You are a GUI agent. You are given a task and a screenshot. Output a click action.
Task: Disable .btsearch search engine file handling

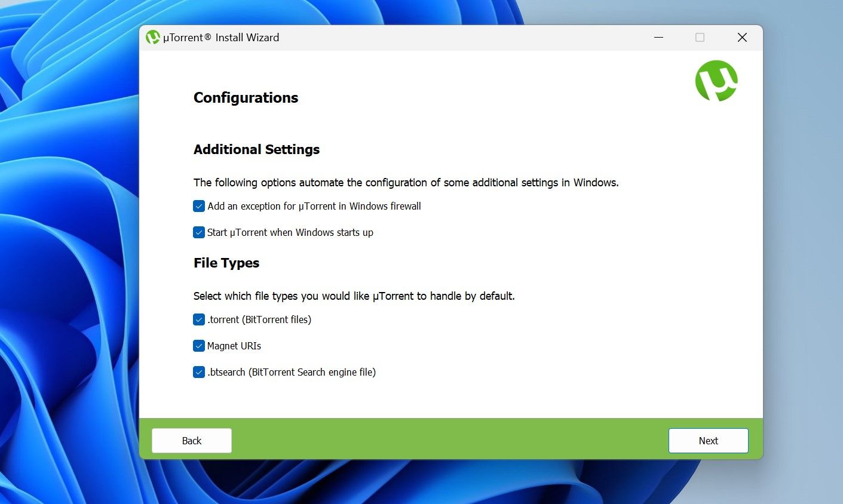[x=198, y=371]
